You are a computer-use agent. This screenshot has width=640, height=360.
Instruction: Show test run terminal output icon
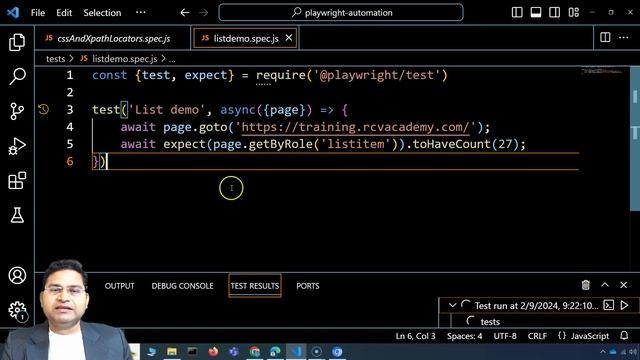click(x=609, y=305)
